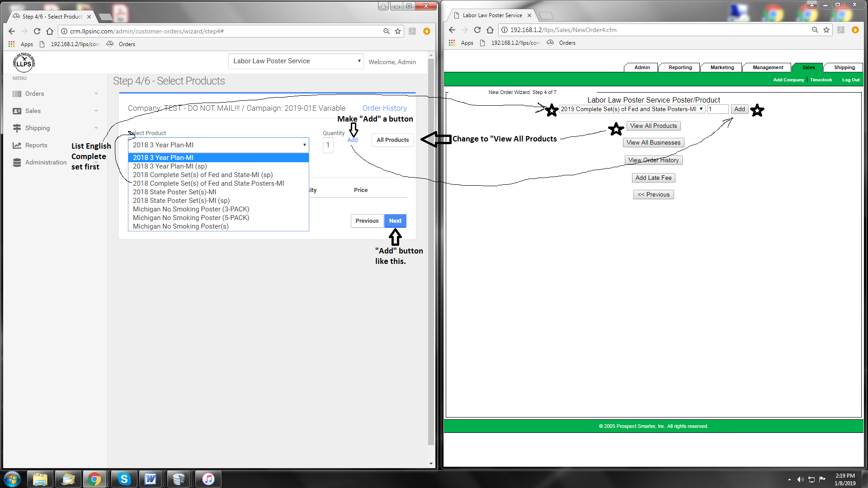
Task: Open Microsoft Word from the taskbar
Action: pos(151,479)
